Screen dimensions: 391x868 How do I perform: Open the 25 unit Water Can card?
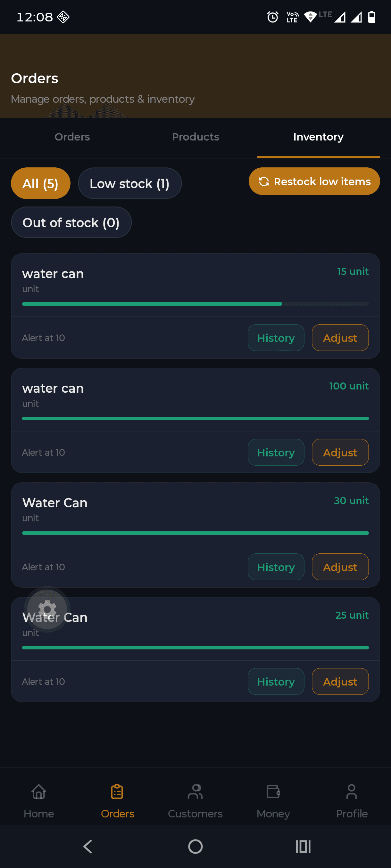(195, 649)
